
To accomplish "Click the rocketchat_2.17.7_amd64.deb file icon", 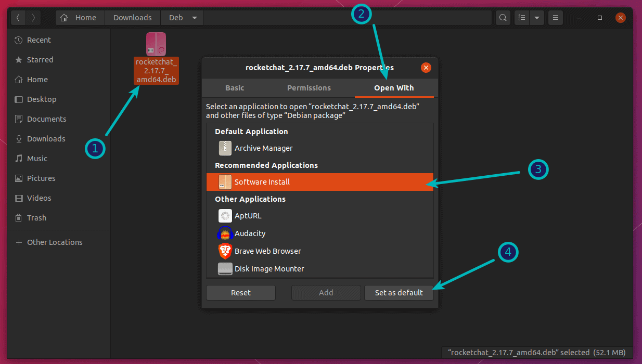I will (156, 44).
